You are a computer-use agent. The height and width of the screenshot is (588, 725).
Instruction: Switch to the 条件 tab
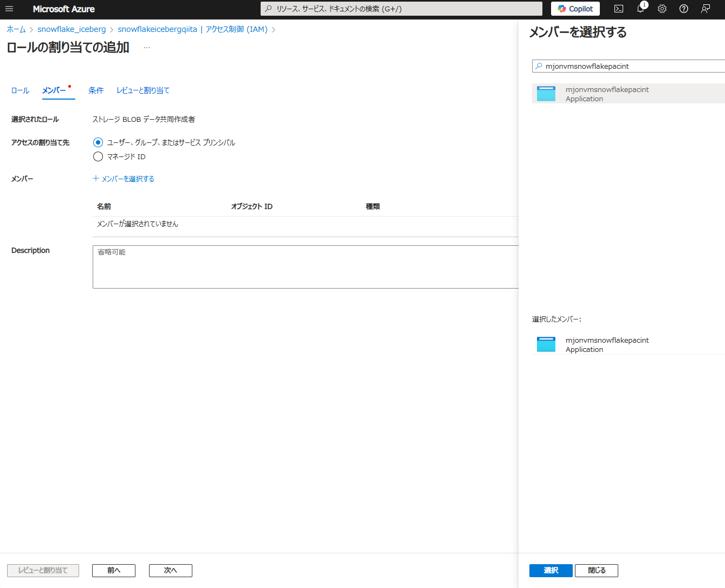click(96, 90)
